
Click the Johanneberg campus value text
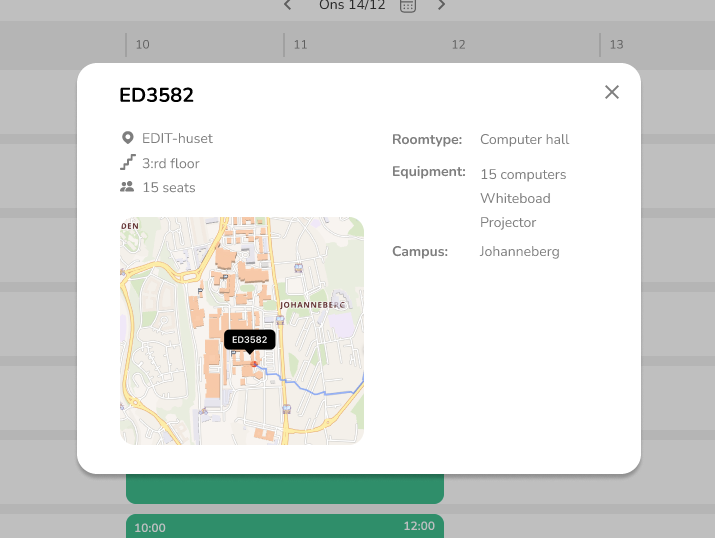(x=519, y=251)
